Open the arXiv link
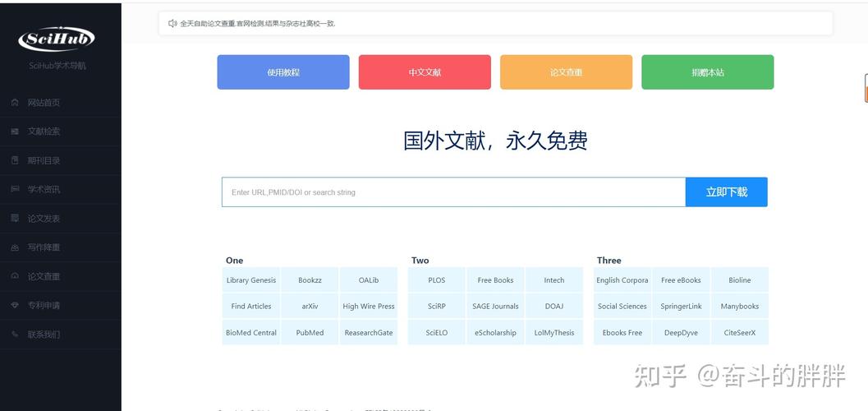Viewport: 868px width, 411px height. click(310, 307)
